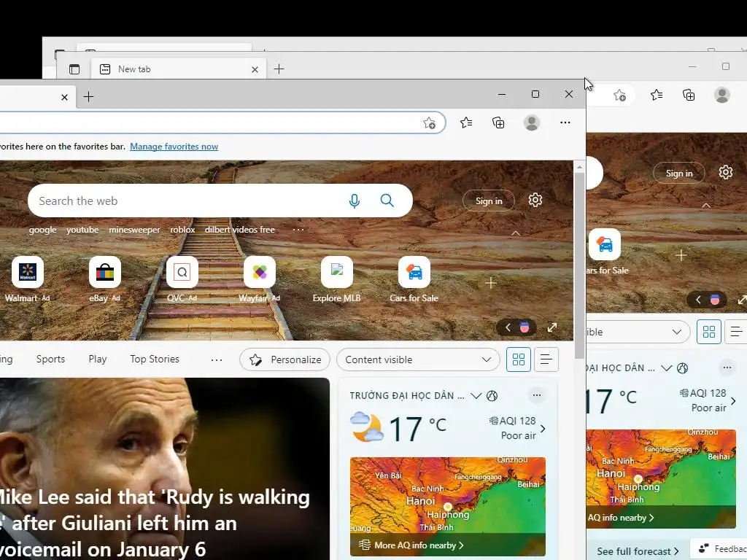Open Mike Lee Rudy Giuliani news story

[164, 469]
